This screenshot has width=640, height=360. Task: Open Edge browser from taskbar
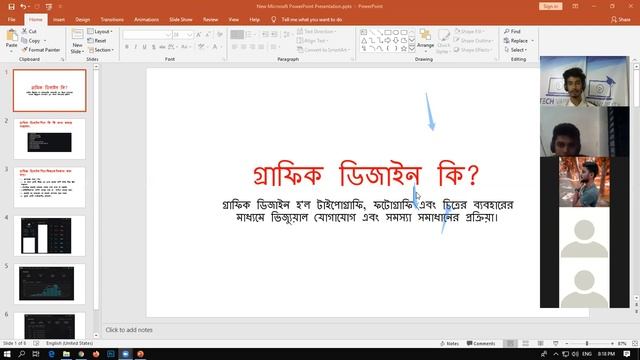(x=51, y=354)
